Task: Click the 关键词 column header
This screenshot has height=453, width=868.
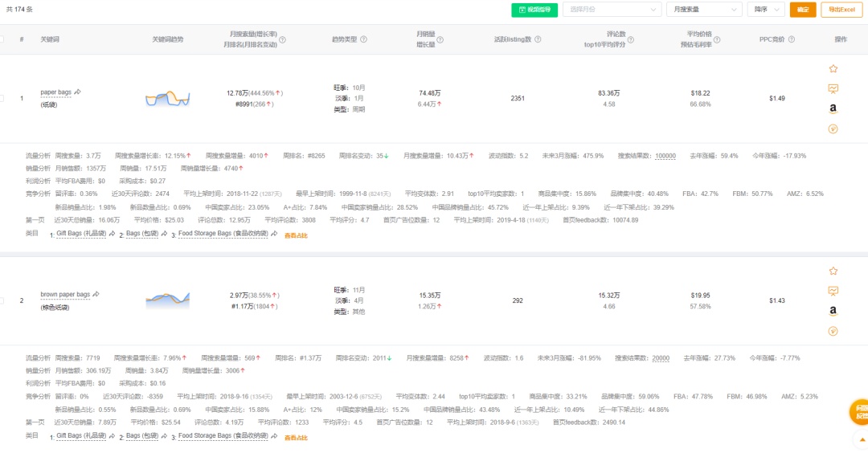Action: coord(50,39)
